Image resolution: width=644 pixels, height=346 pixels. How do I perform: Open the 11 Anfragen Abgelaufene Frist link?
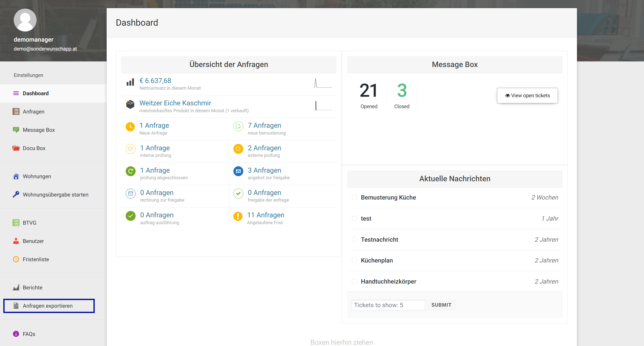coord(266,215)
